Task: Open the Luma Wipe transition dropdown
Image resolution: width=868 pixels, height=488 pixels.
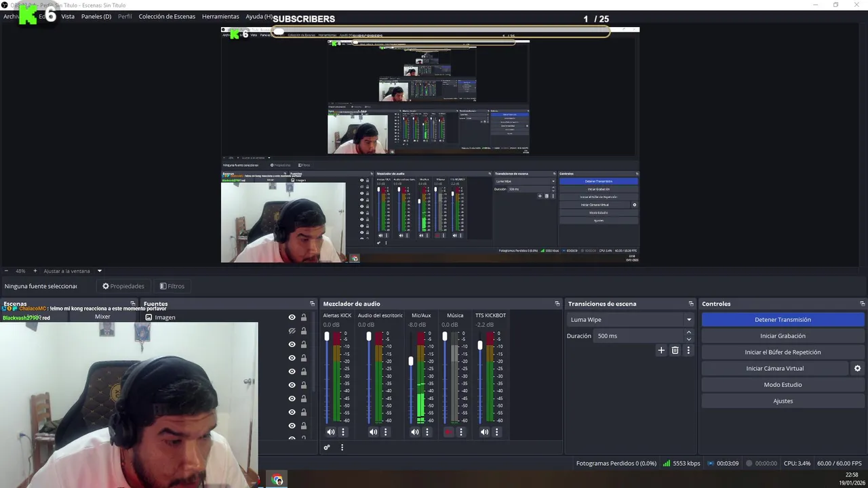Action: [630, 320]
